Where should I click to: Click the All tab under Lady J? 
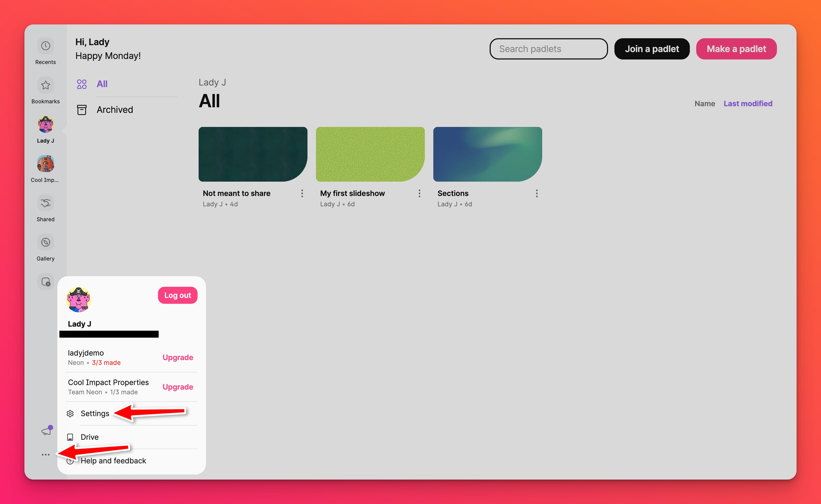point(101,83)
